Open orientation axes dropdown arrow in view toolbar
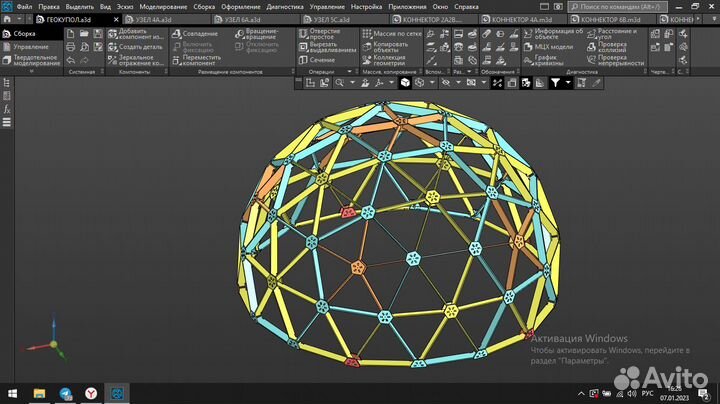The height and width of the screenshot is (404, 720). point(391,83)
